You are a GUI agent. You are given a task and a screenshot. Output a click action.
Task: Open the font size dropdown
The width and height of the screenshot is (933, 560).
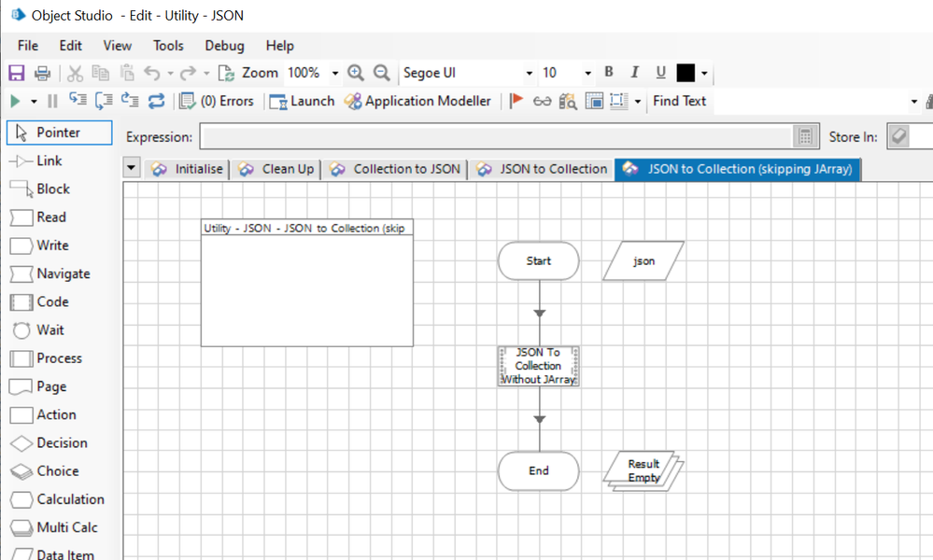[x=587, y=73]
